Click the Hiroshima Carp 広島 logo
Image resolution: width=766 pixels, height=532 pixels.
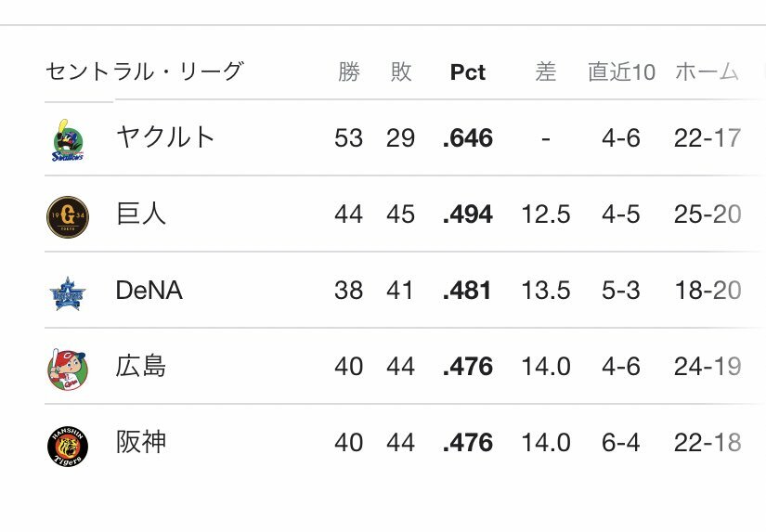click(68, 370)
